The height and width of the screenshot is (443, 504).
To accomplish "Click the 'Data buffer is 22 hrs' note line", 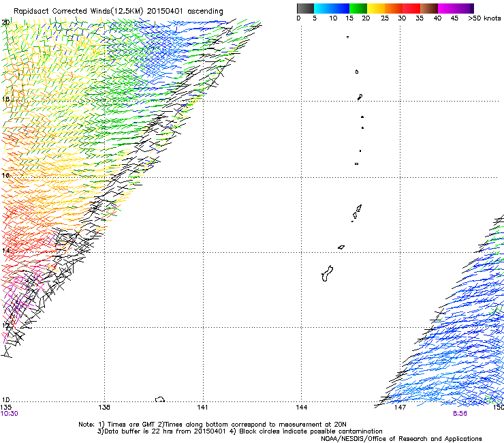I will [x=240, y=431].
